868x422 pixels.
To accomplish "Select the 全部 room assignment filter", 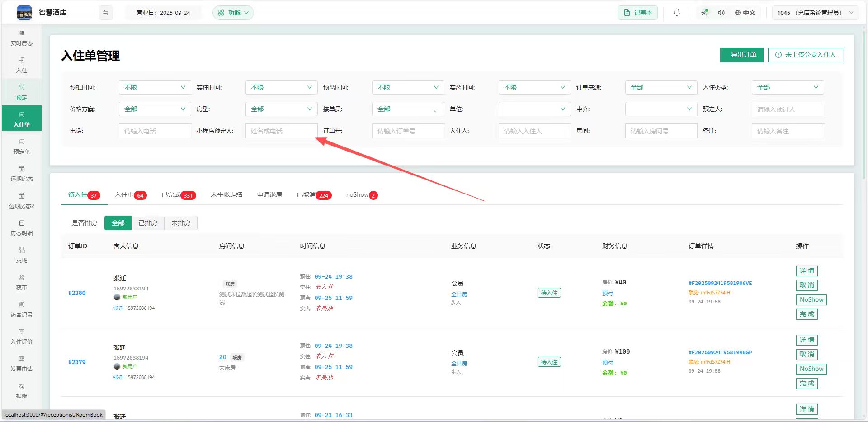I will (118, 223).
